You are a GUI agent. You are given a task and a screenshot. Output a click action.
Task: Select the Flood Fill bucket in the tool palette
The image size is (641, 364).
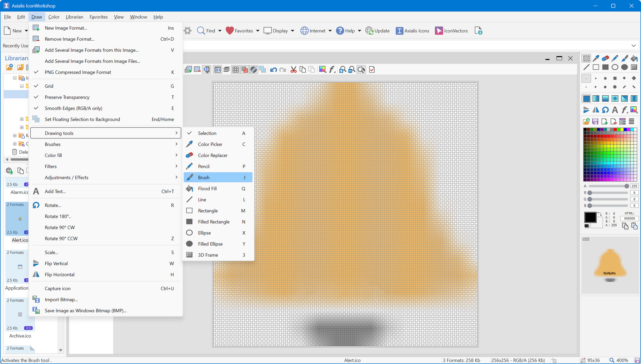(x=634, y=58)
